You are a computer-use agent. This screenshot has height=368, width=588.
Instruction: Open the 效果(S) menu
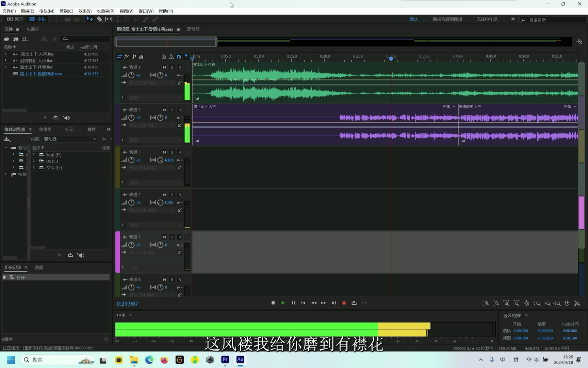pyautogui.click(x=85, y=11)
